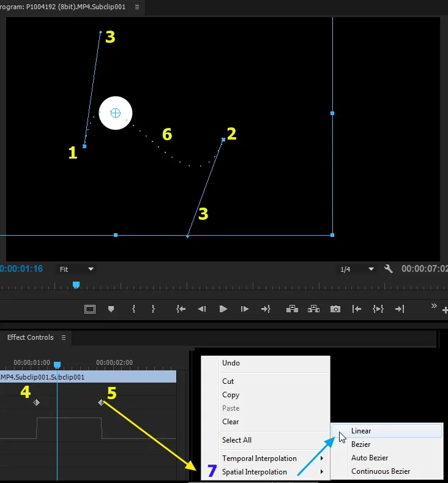Screen dimensions: 448x483
Task: Export frame with the camera icon
Action: [335, 309]
